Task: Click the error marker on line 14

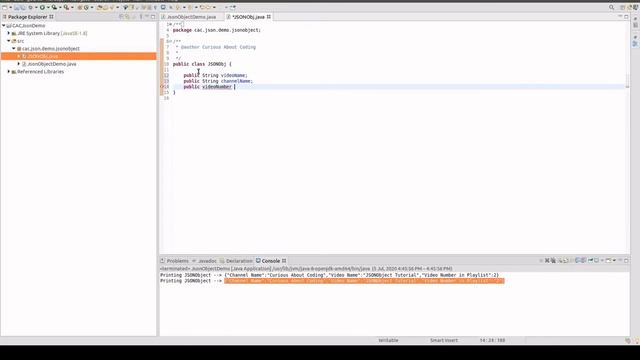Action: click(x=162, y=87)
